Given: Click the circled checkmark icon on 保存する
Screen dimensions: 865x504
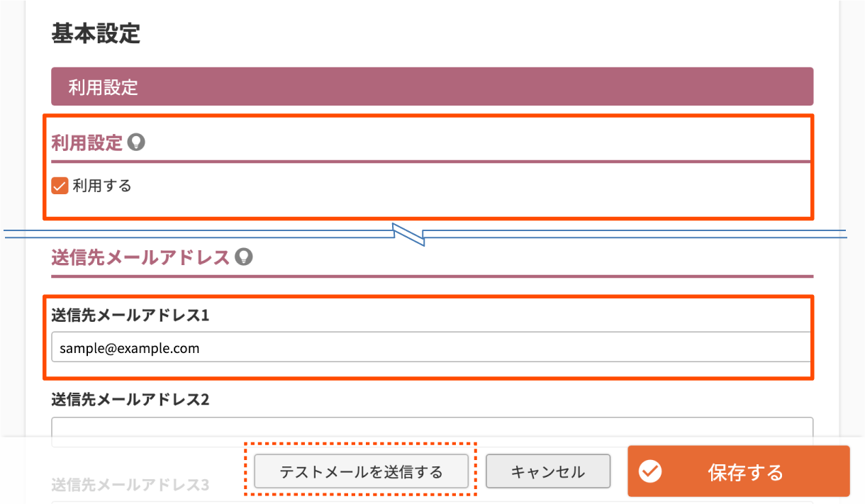Looking at the screenshot, I should click(650, 471).
